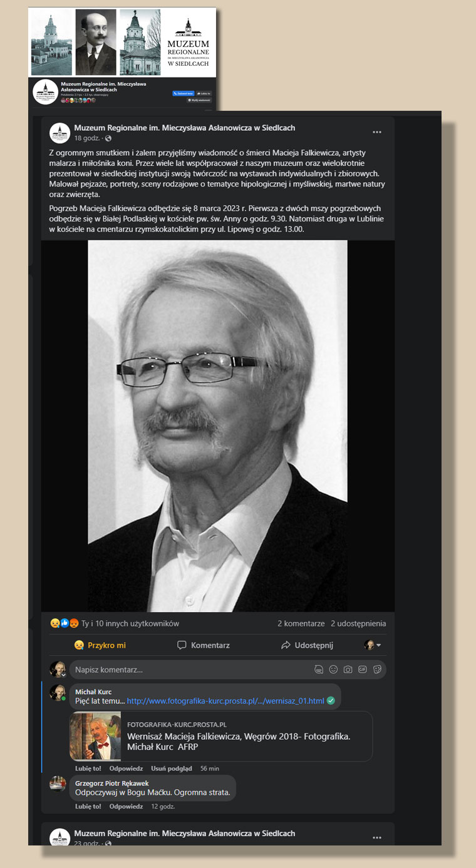Toggle Lubię to! on Grzegorz Piotr Rękawek's comment

click(x=88, y=807)
